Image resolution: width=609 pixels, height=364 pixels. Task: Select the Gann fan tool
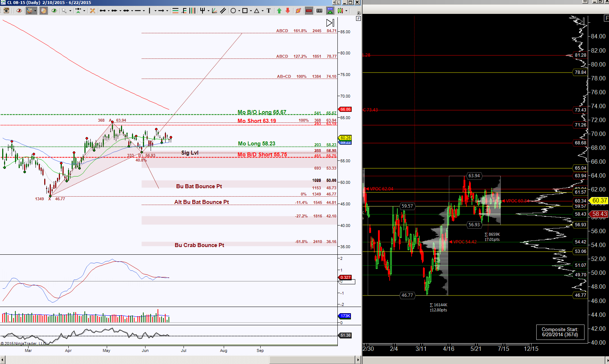[x=214, y=11]
